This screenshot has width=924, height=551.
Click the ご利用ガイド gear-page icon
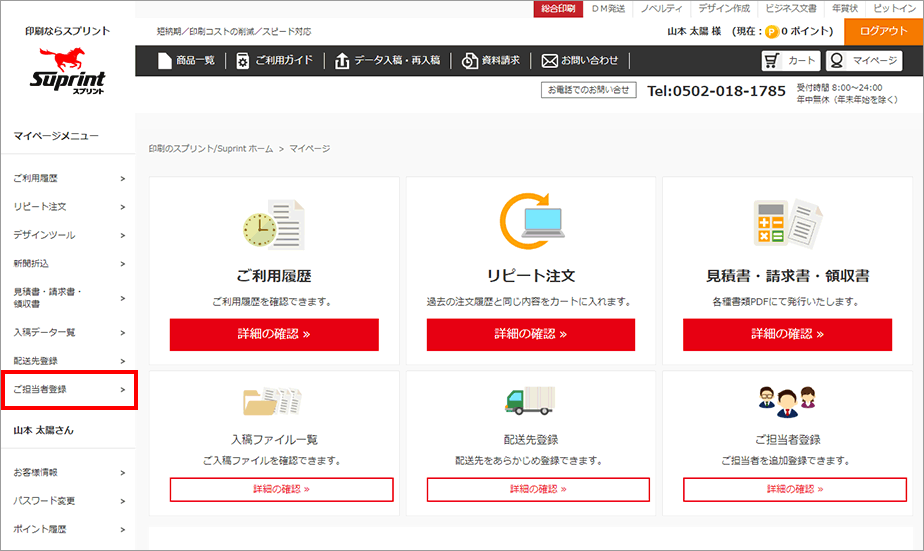tap(242, 61)
